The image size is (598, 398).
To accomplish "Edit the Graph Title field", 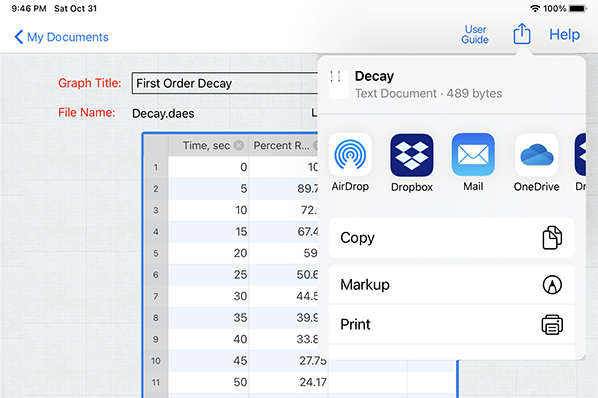I will tap(225, 83).
